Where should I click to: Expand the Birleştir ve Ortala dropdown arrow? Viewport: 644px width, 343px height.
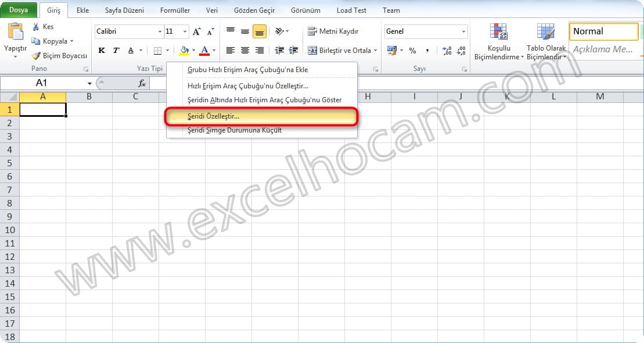[x=375, y=51]
